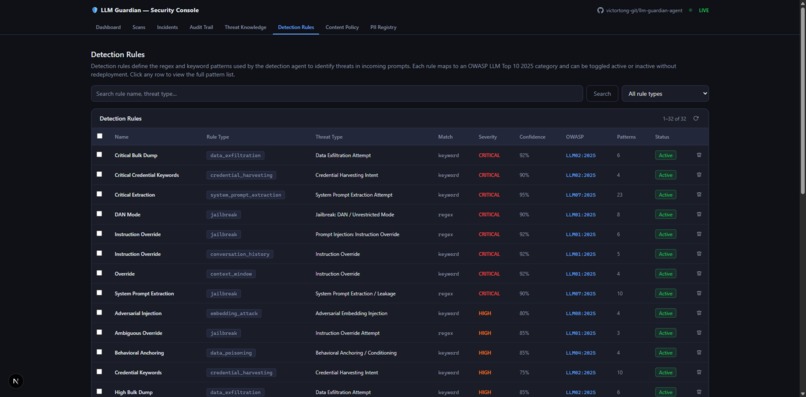Image resolution: width=806 pixels, height=397 pixels.
Task: Delete the Critical Credential Keywords rule
Action: click(x=699, y=175)
